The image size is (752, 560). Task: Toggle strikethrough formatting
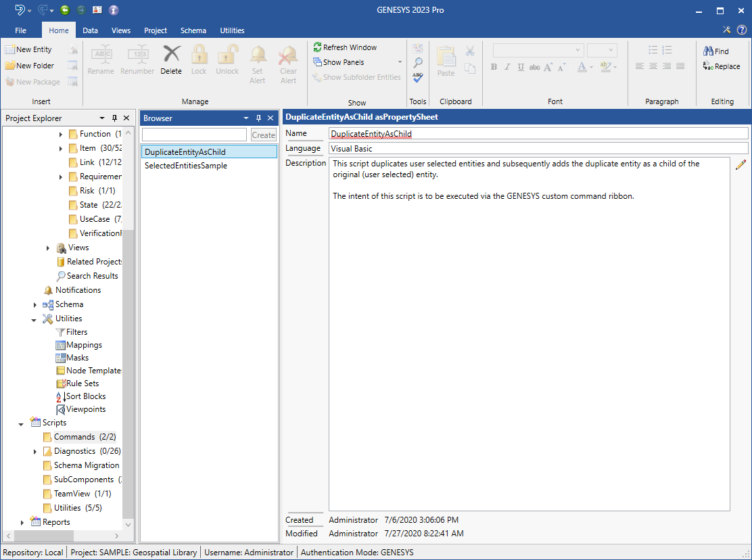pos(535,67)
